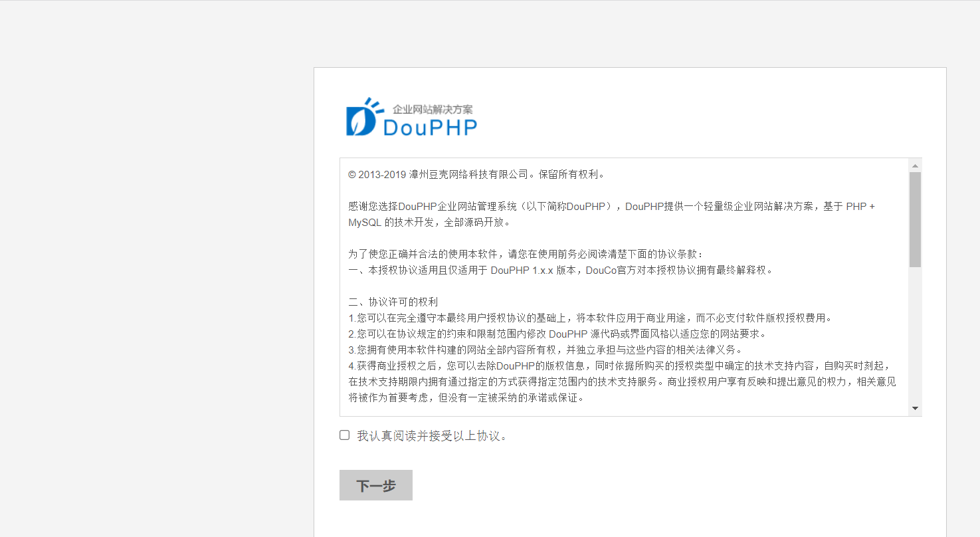Click the label 我认真阅读并接受以上协议
This screenshot has height=537, width=980.
433,436
